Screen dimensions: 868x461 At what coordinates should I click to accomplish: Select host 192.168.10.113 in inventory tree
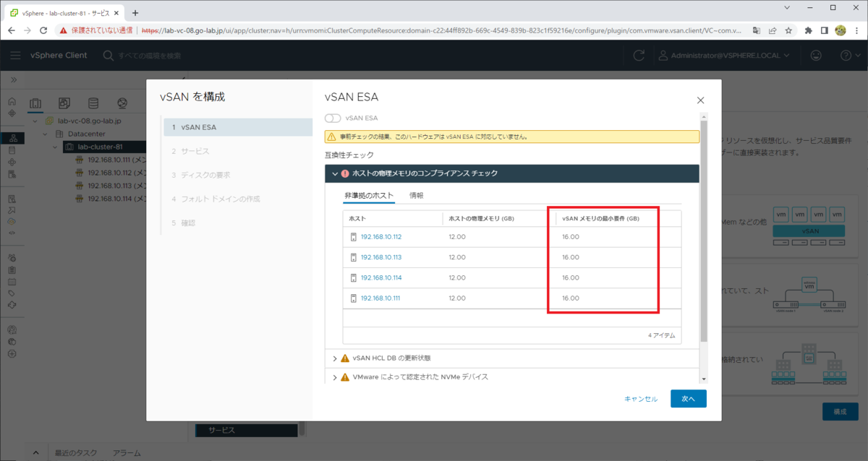(x=111, y=186)
